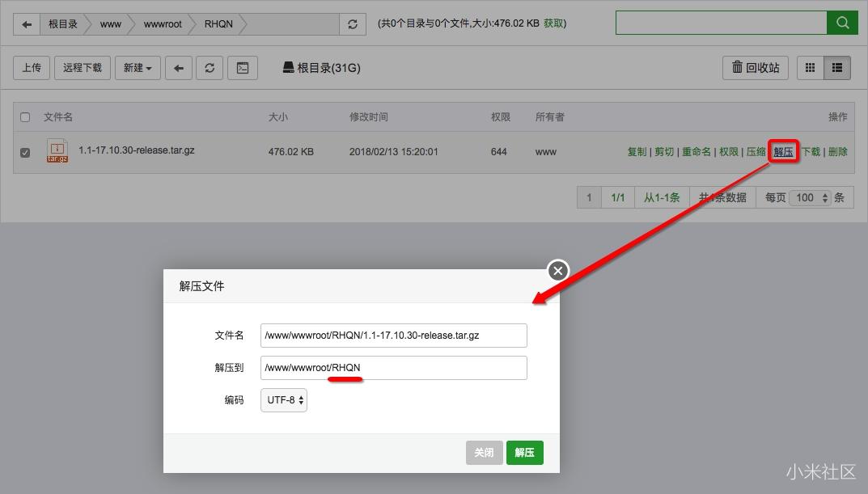Open the 新建 create-new dropdown
868x494 pixels.
[x=136, y=68]
